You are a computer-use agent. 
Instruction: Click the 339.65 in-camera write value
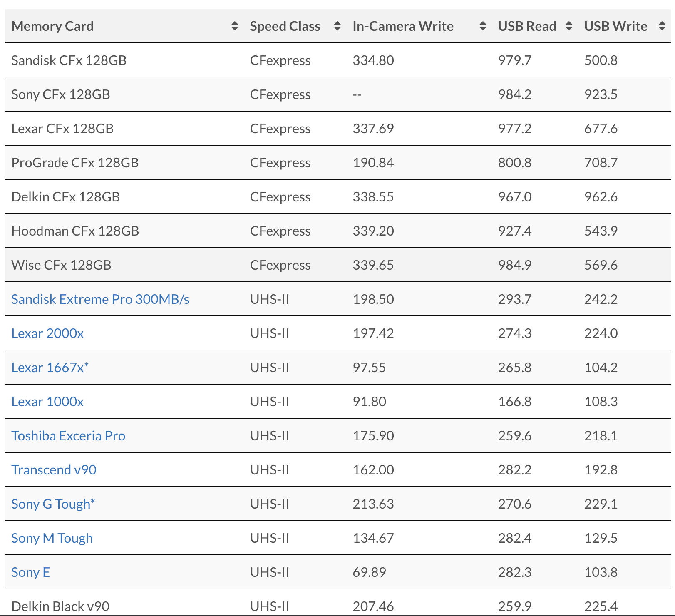click(x=373, y=265)
